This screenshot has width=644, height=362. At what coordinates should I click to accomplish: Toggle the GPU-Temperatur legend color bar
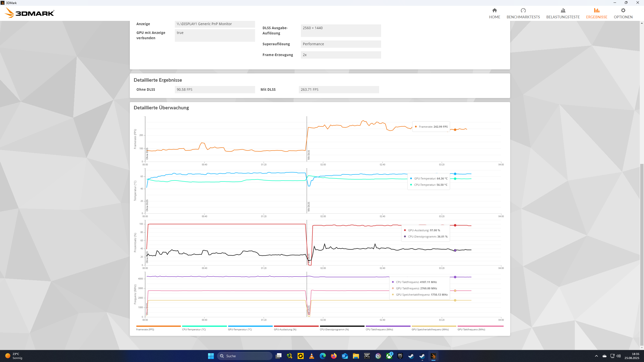pyautogui.click(x=250, y=326)
